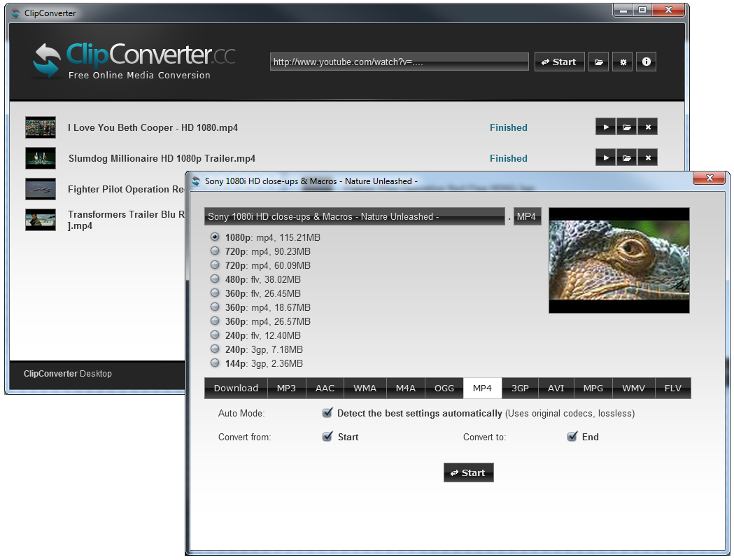Switch to the AAC format tab
This screenshot has width=734, height=560.
point(325,388)
